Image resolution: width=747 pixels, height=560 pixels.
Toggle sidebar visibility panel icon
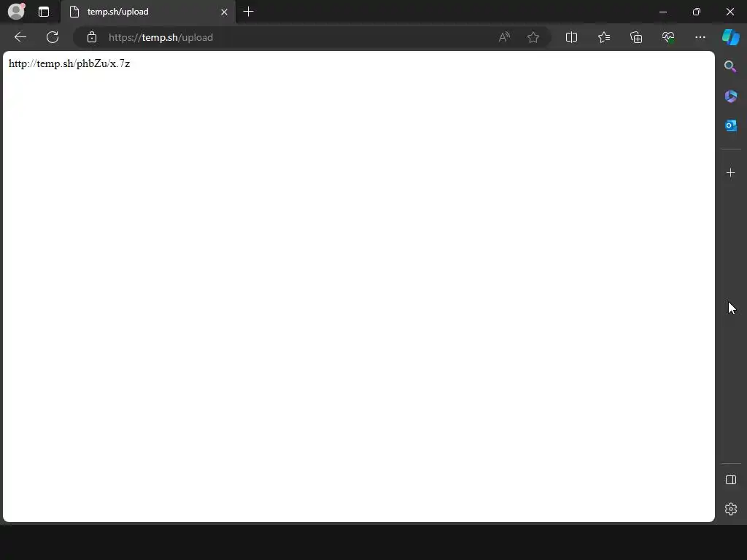point(730,480)
